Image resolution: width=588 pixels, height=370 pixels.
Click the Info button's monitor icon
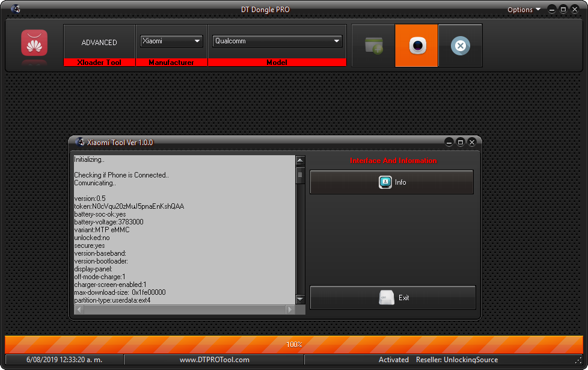coord(385,182)
